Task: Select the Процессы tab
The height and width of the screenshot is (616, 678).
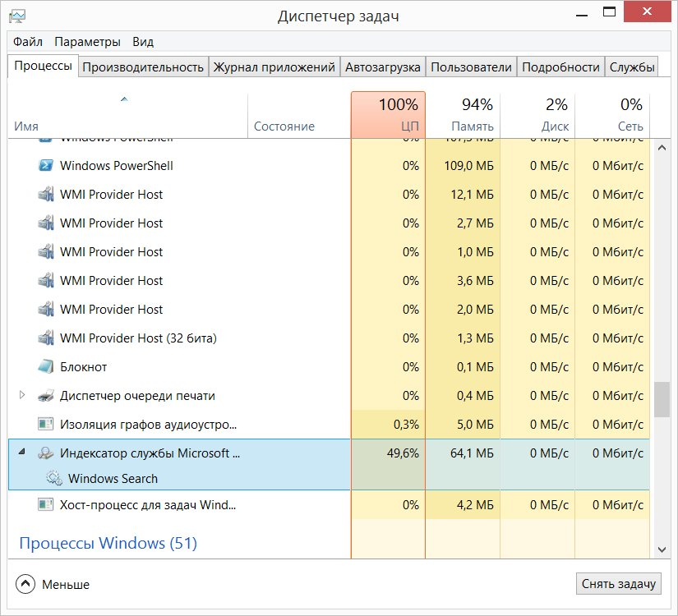Action: tap(44, 67)
